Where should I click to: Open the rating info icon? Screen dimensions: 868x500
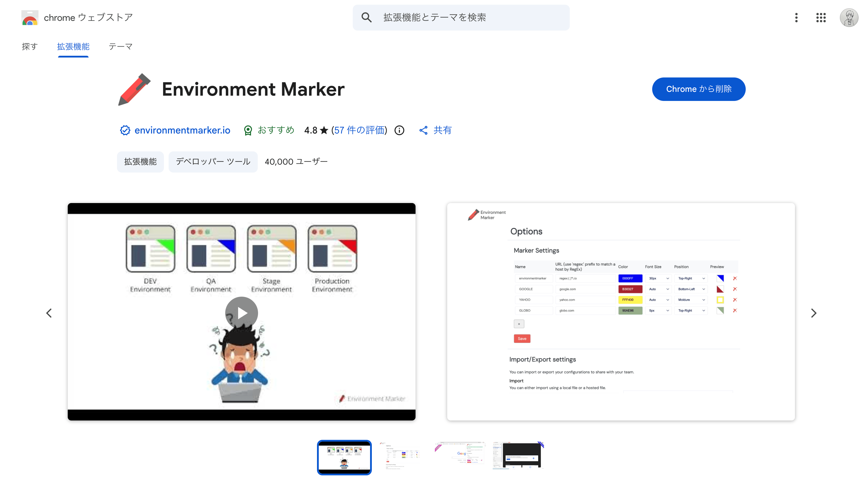coord(399,130)
